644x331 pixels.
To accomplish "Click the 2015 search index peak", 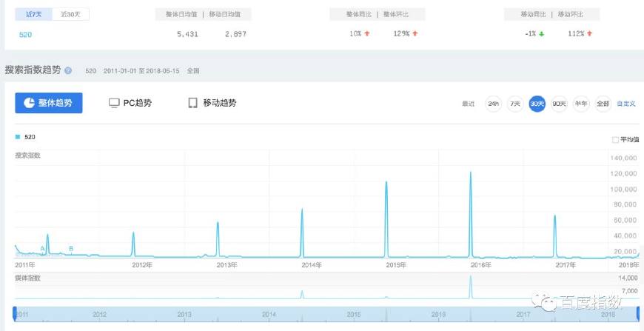I will pyautogui.click(x=386, y=182).
